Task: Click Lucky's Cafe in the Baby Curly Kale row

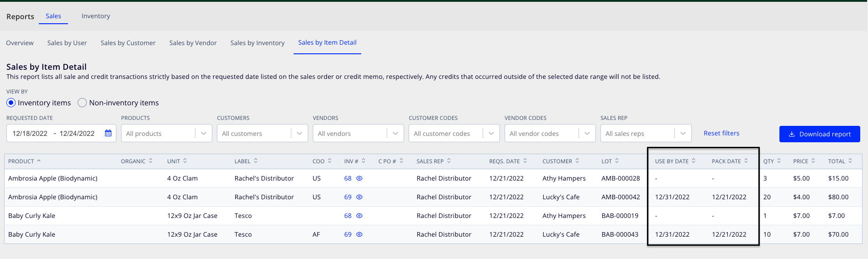Action: coord(561,234)
